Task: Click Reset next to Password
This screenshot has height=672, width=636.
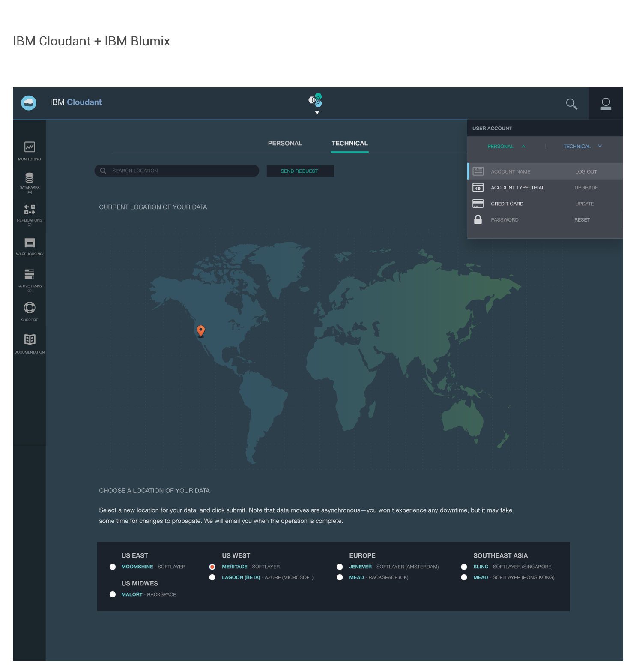Action: point(582,220)
